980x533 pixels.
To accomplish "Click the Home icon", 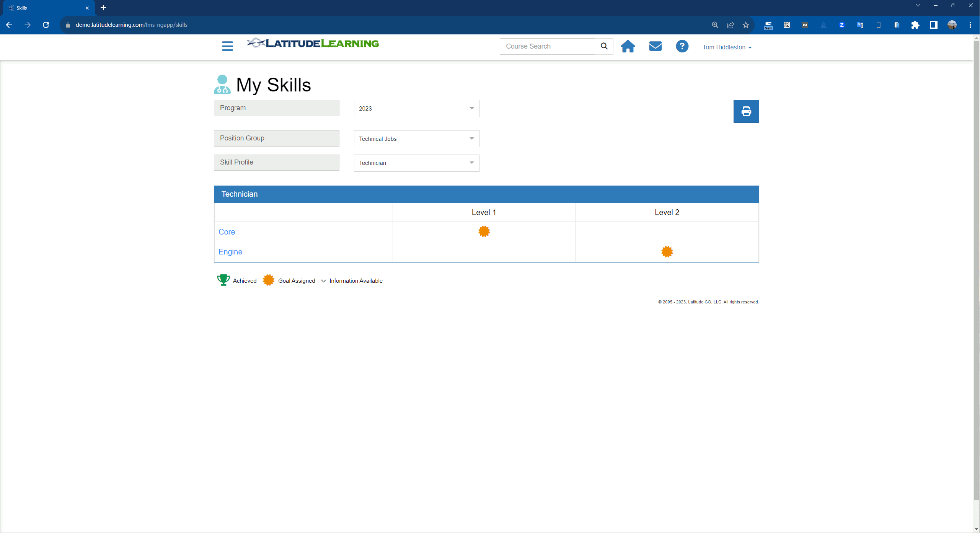I will point(628,46).
